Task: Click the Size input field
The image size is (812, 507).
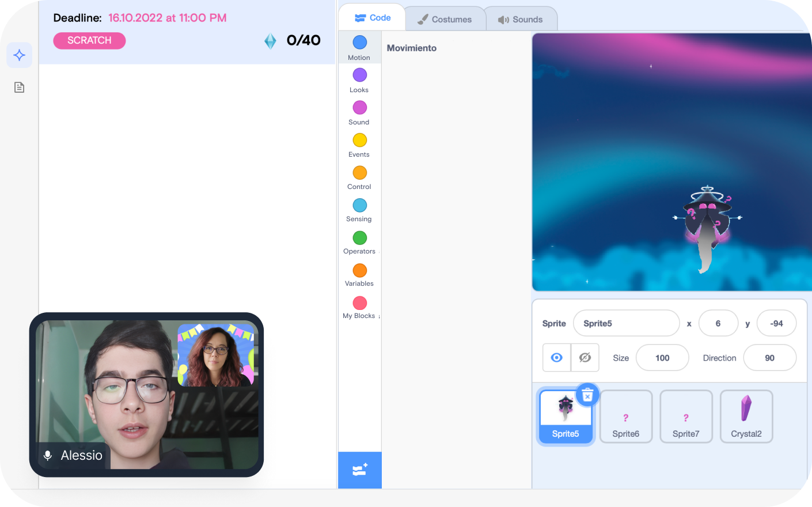Action: tap(662, 358)
